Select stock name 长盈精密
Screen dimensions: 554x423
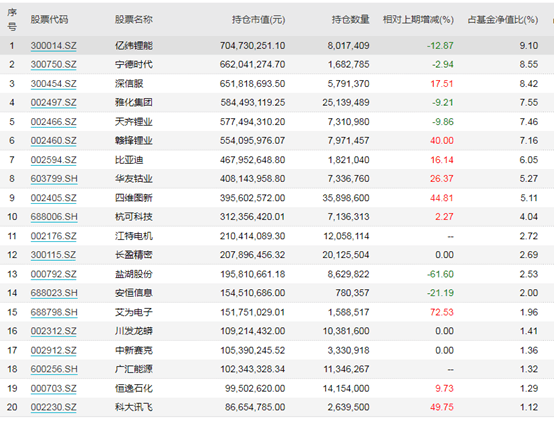point(134,255)
